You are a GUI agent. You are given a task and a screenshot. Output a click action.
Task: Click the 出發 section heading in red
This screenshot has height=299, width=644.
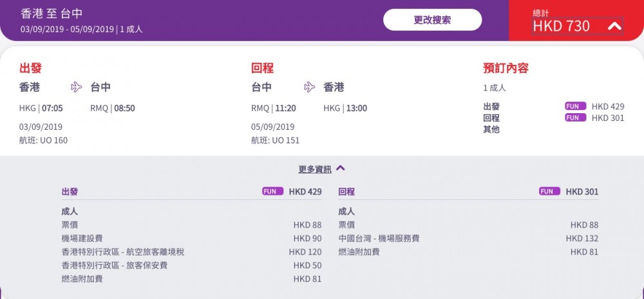point(30,68)
